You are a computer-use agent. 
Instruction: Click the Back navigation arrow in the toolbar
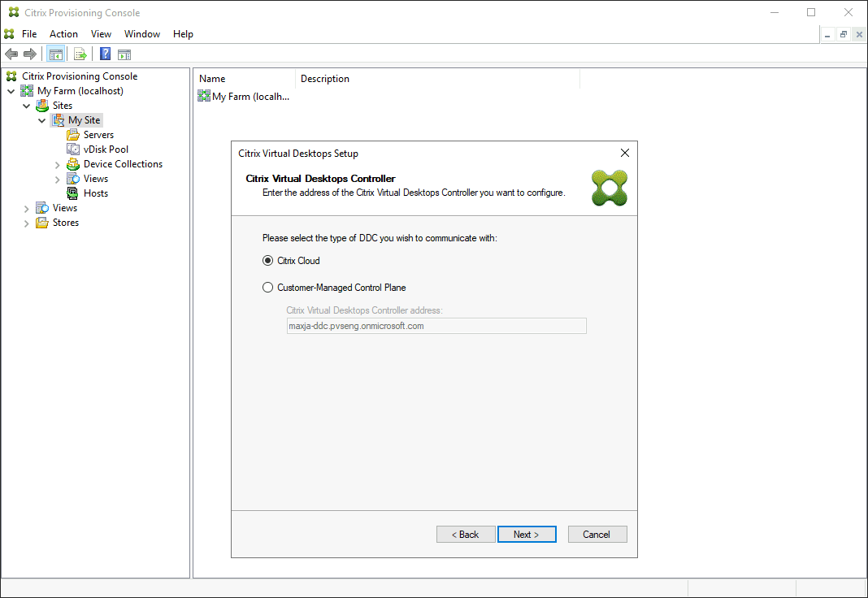(11, 54)
